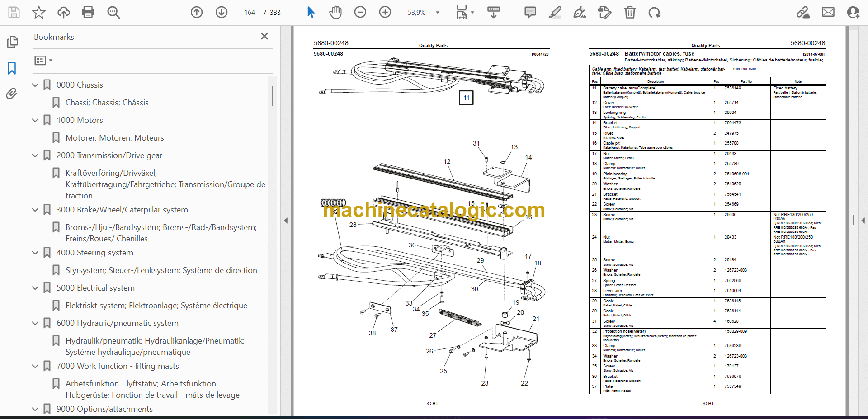The image size is (868, 419).
Task: Collapse the 6000 Hydraulic/pneumatic system bookmark
Action: [x=35, y=323]
